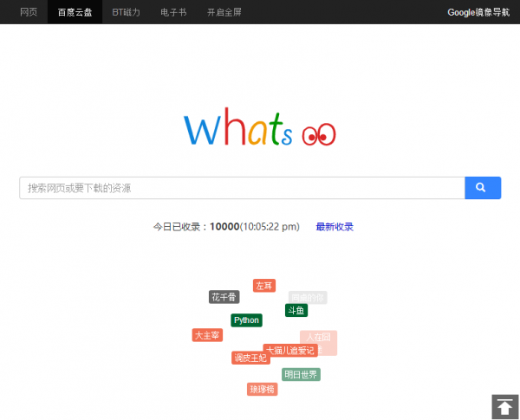Choose the 花千骨 tag
Image resolution: width=520 pixels, height=420 pixels.
224,297
